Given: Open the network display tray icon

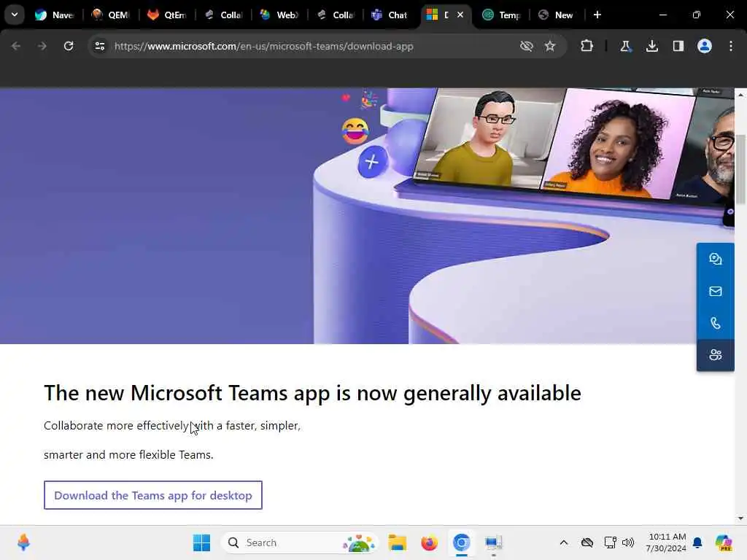Looking at the screenshot, I should pyautogui.click(x=610, y=542).
